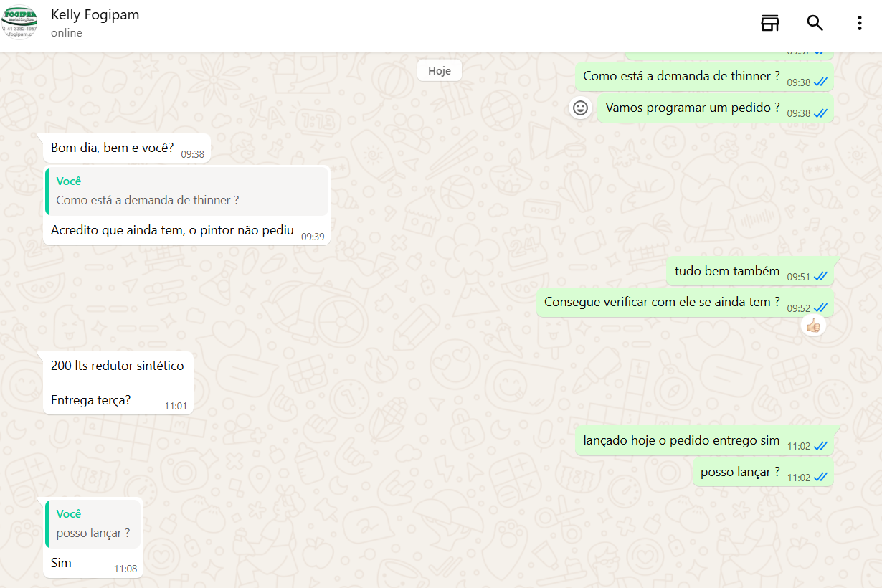The image size is (882, 588).
Task: Select the '200 lts redutor sintético' message
Action: click(117, 366)
